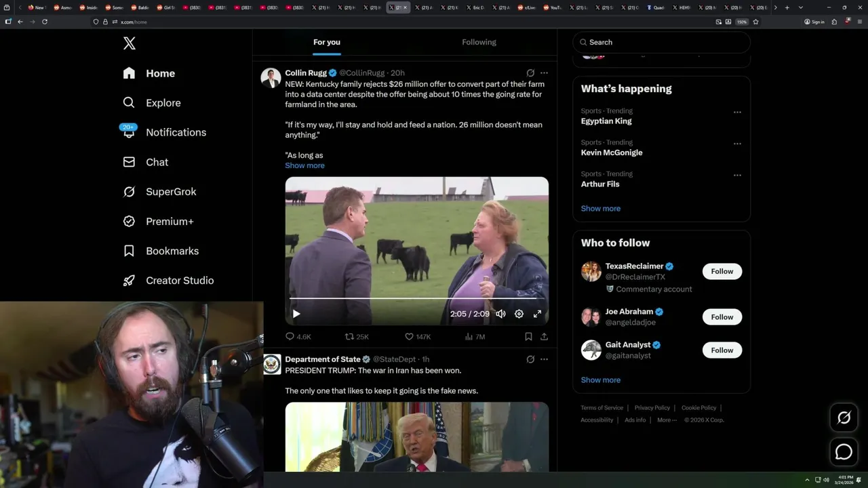868x488 pixels.
Task: Follow TexasReclaimer
Action: pyautogui.click(x=722, y=271)
